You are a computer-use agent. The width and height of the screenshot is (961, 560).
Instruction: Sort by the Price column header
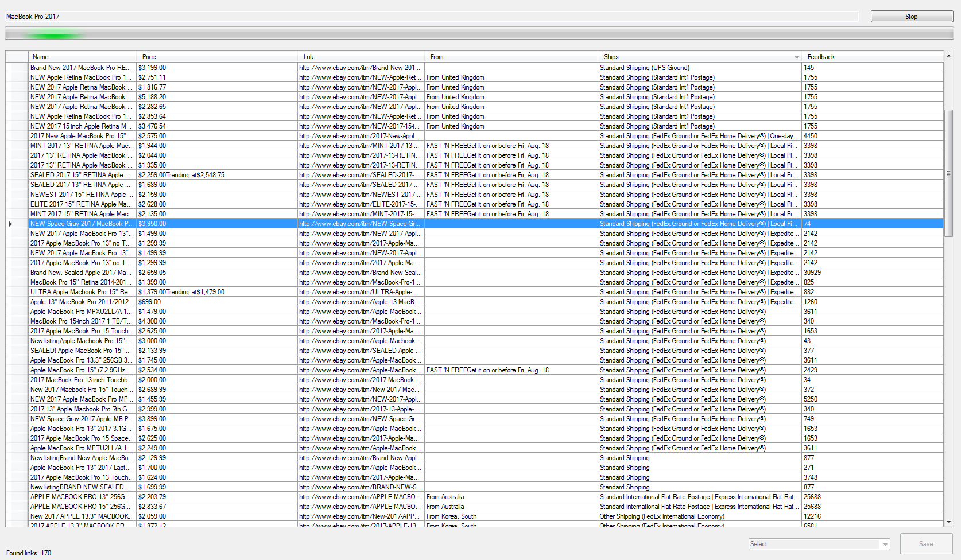pos(217,57)
